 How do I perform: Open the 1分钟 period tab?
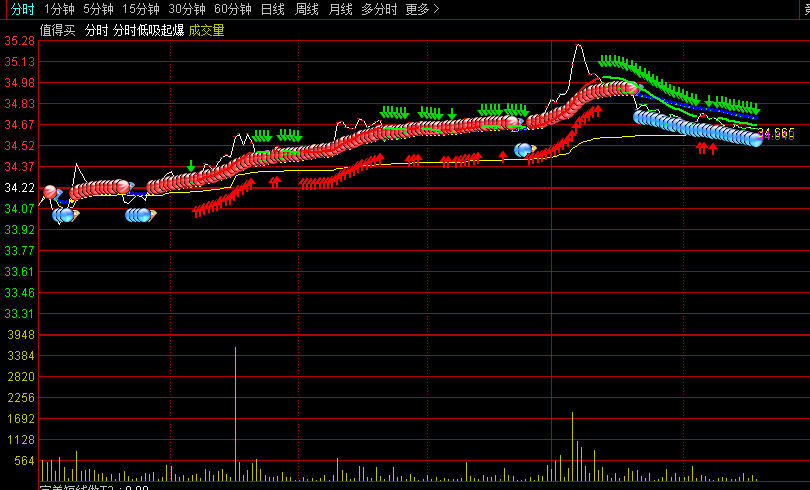58,9
